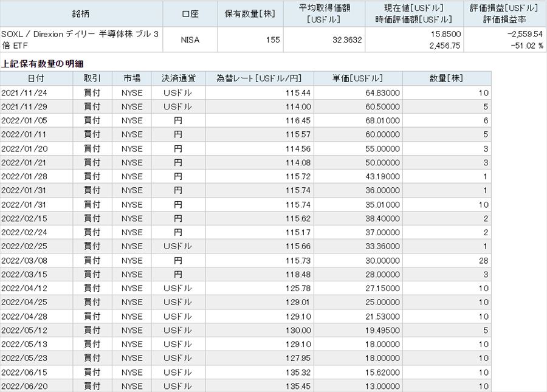The height and width of the screenshot is (392, 547).
Task: Click the 市場 column header
Action: 132,78
